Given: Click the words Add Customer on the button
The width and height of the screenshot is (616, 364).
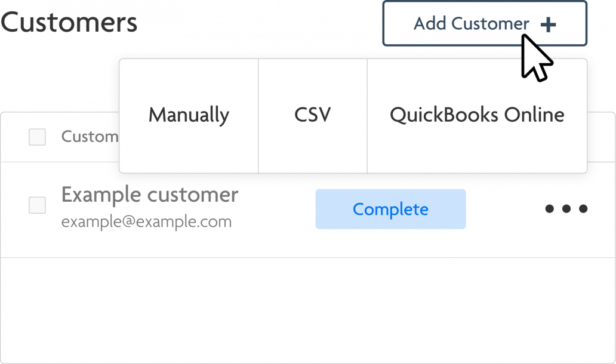Looking at the screenshot, I should tap(472, 23).
